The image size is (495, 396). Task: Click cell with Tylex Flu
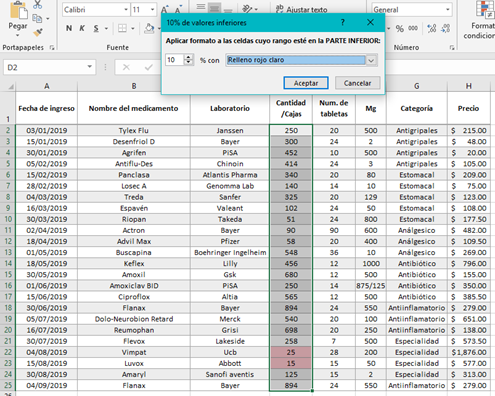(x=134, y=131)
